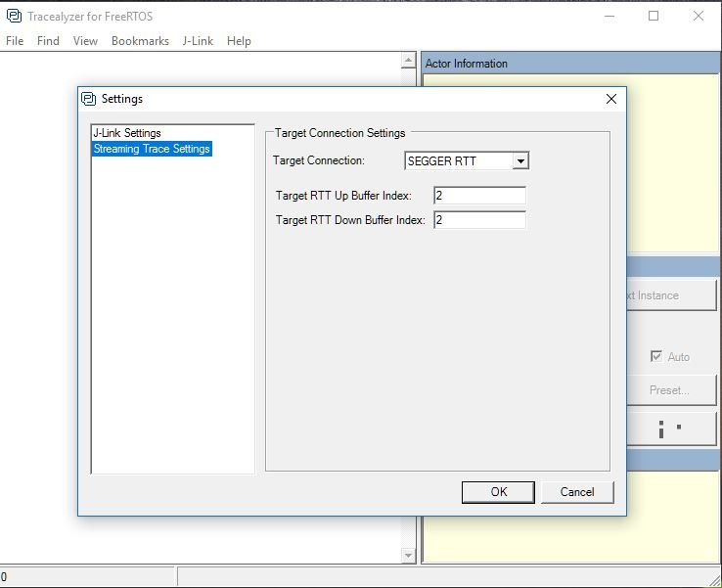The height and width of the screenshot is (588, 722).
Task: Open the Find menu
Action: (48, 41)
